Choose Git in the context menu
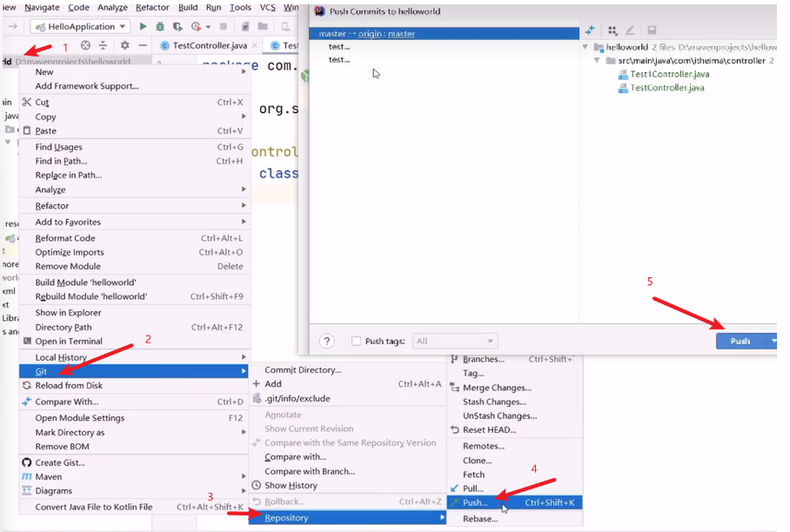 pyautogui.click(x=42, y=371)
